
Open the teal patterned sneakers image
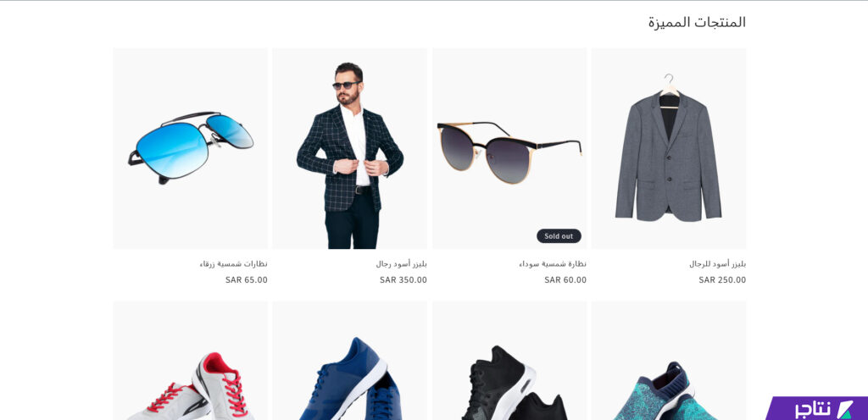tap(669, 361)
